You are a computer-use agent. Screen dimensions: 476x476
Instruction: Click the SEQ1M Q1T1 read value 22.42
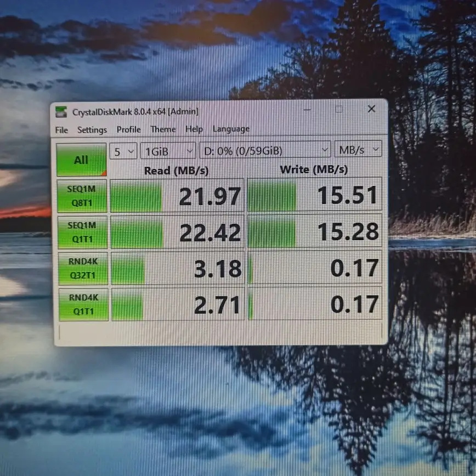click(177, 232)
